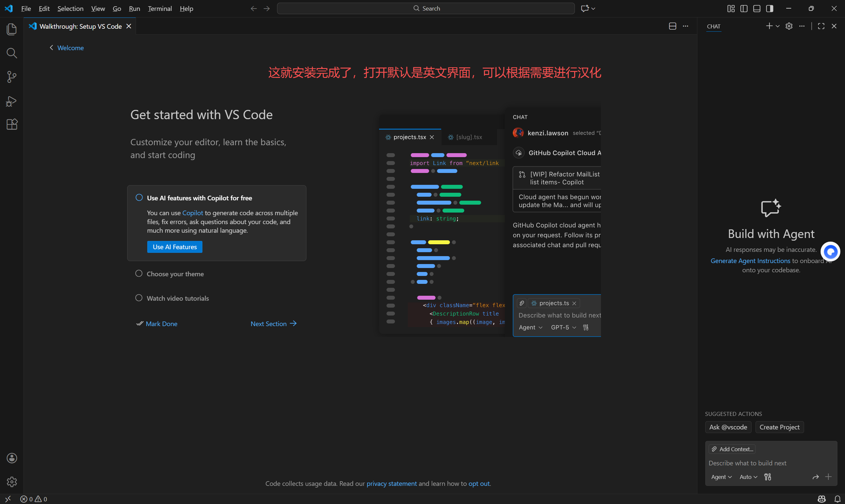Image resolution: width=845 pixels, height=504 pixels.
Task: Open the Run menu
Action: (134, 9)
